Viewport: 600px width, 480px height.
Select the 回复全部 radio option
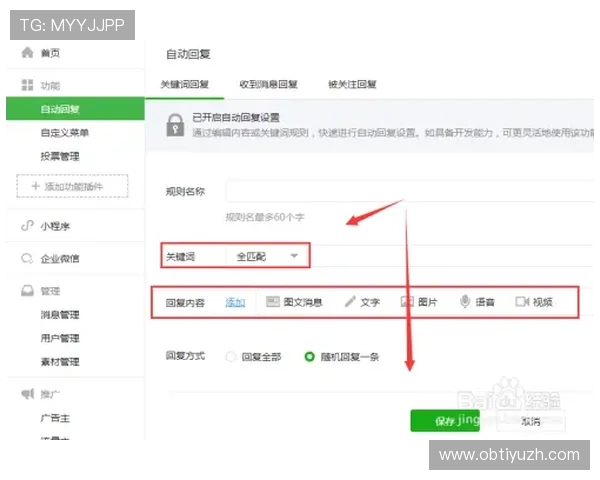click(x=231, y=357)
